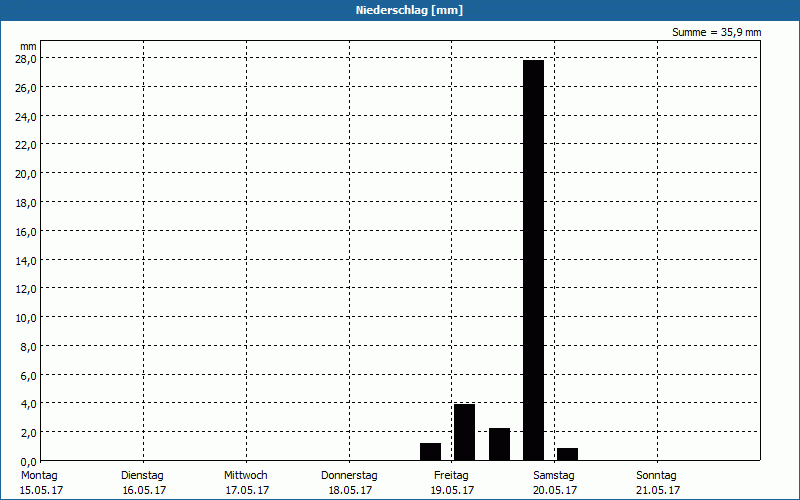This screenshot has height=500, width=800.
Task: Click the 24,0 y-axis value
Action: (x=26, y=117)
